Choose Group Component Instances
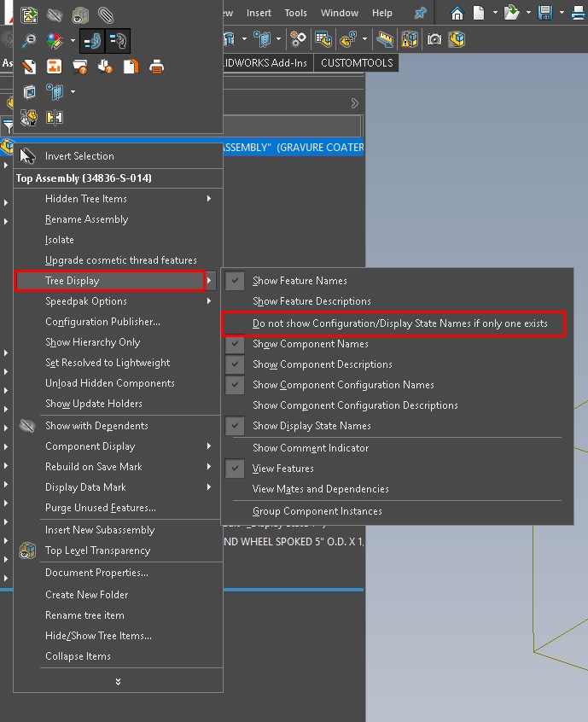 pyautogui.click(x=317, y=511)
